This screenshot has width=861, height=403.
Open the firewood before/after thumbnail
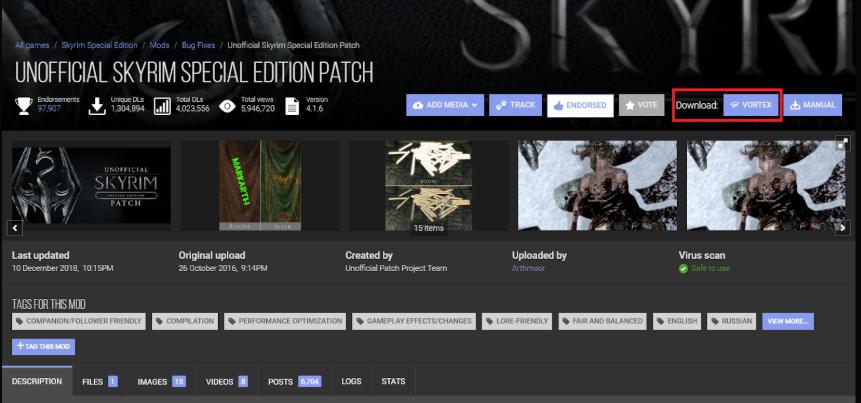pos(428,185)
